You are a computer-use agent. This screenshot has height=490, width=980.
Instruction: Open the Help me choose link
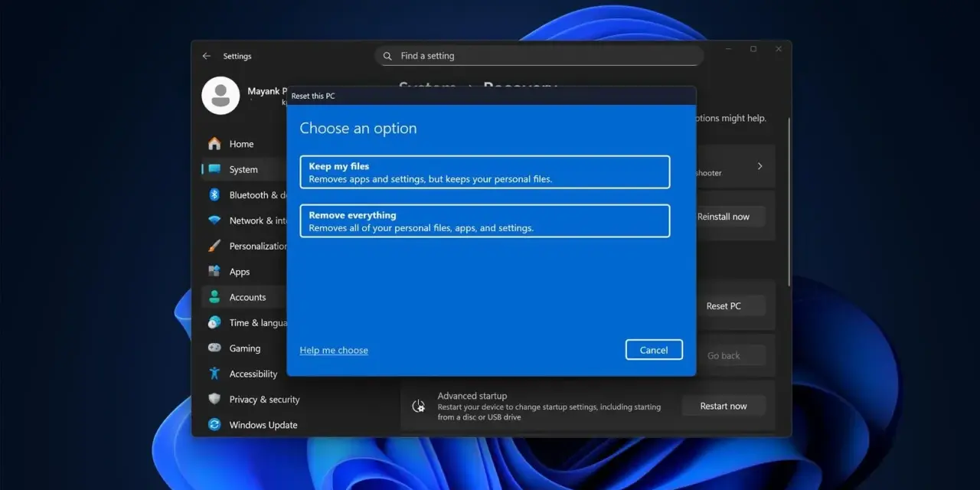(334, 350)
